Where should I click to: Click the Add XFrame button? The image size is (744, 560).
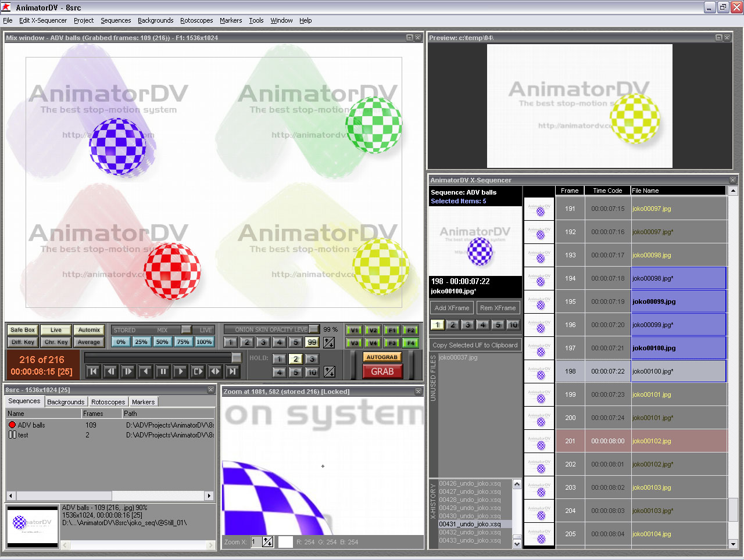pos(452,308)
